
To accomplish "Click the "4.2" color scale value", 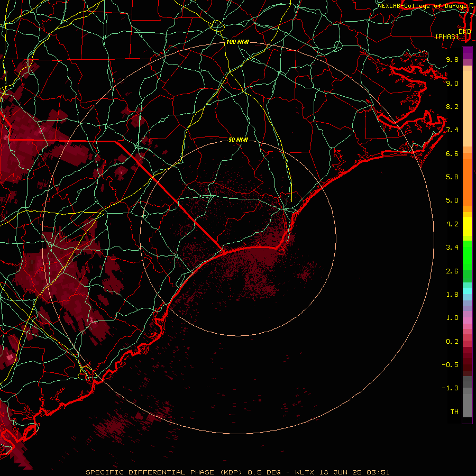I will point(452,224).
